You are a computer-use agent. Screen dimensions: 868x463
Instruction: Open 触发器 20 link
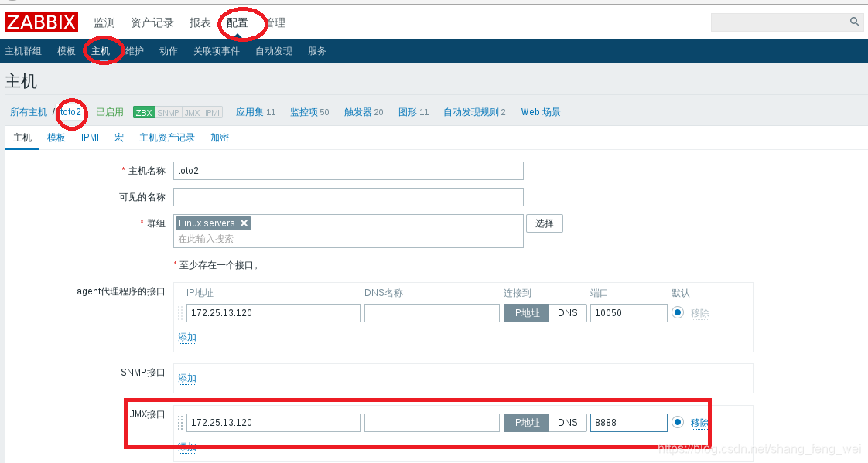pos(364,112)
